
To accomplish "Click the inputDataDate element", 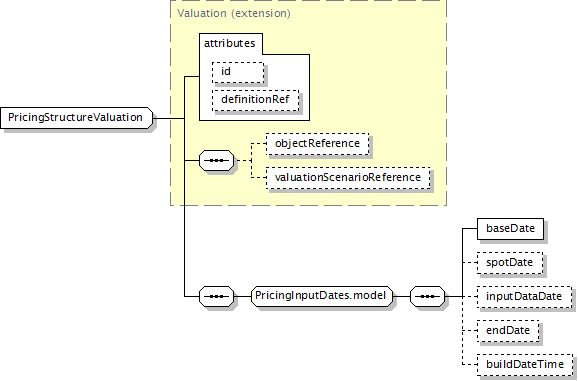I will click(524, 297).
